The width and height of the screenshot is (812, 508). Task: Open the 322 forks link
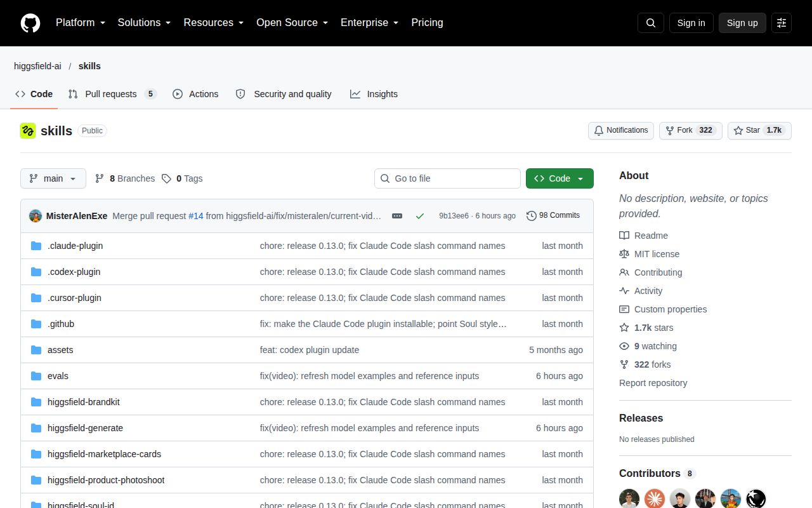tap(645, 364)
